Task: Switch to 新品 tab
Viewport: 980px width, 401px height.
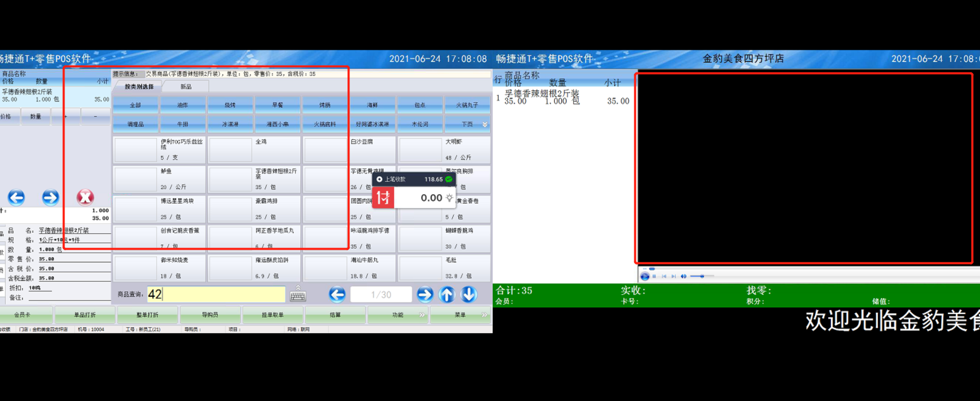Action: (x=186, y=87)
